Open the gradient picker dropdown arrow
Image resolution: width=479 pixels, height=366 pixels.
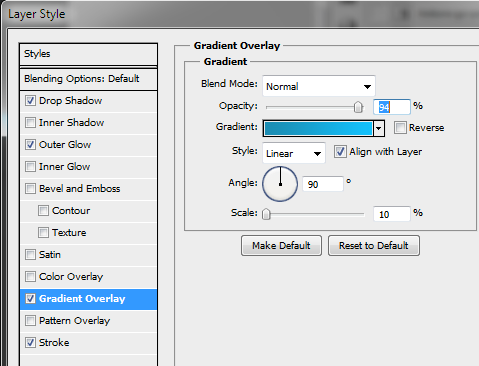pos(379,128)
